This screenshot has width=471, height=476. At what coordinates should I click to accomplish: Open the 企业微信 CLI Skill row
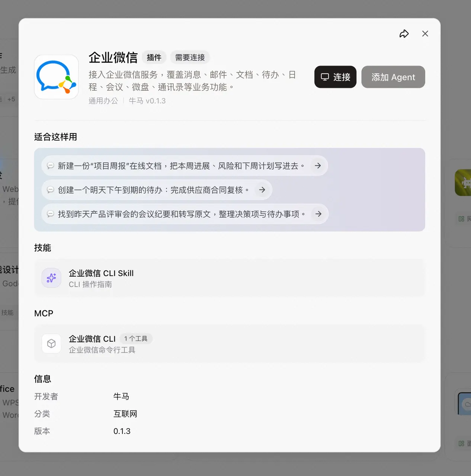coord(230,278)
